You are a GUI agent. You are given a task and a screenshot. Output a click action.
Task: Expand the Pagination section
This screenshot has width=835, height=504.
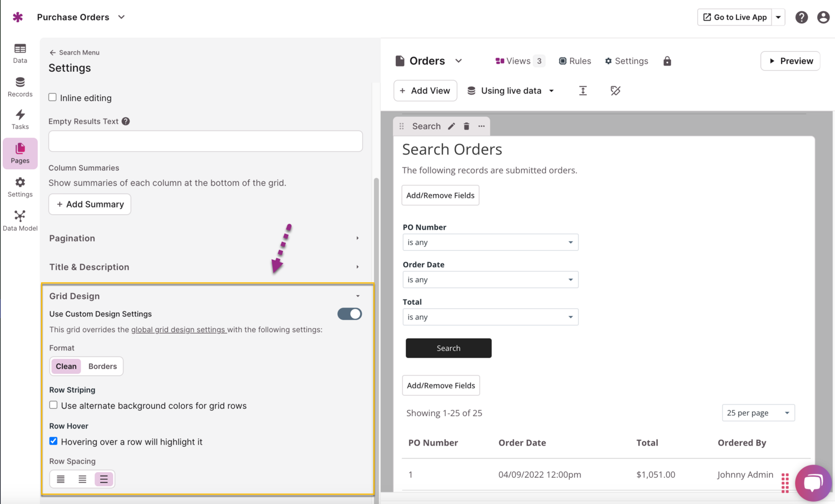pyautogui.click(x=205, y=238)
